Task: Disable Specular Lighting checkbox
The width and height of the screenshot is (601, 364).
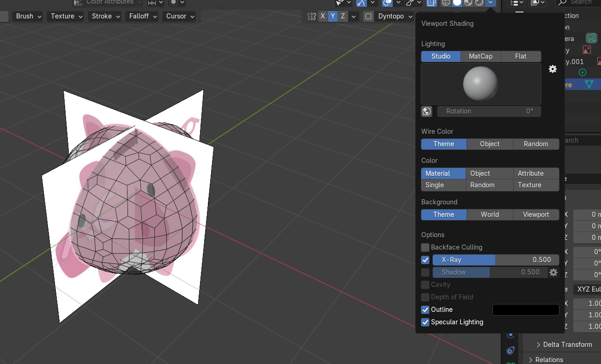Action: [425, 322]
